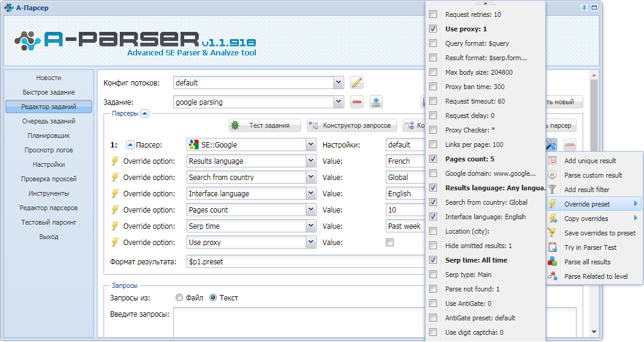Click lightning icon of Results language override
The height and width of the screenshot is (342, 644).
(x=115, y=161)
